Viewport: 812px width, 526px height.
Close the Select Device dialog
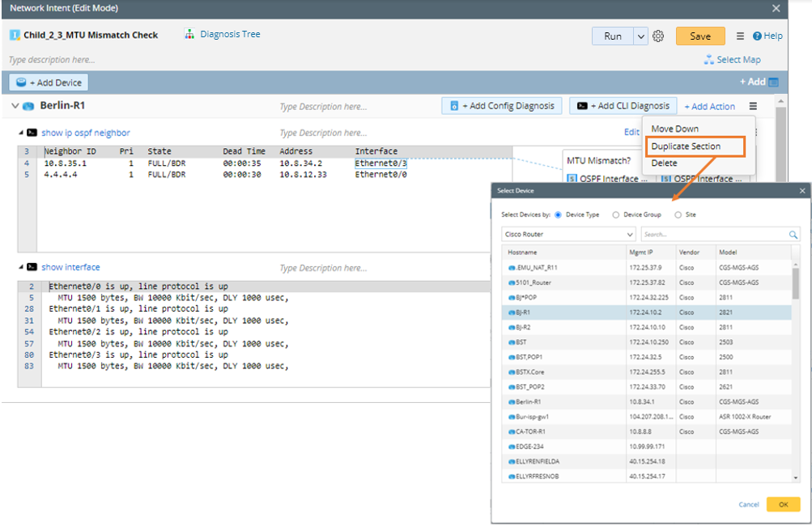[x=802, y=190]
